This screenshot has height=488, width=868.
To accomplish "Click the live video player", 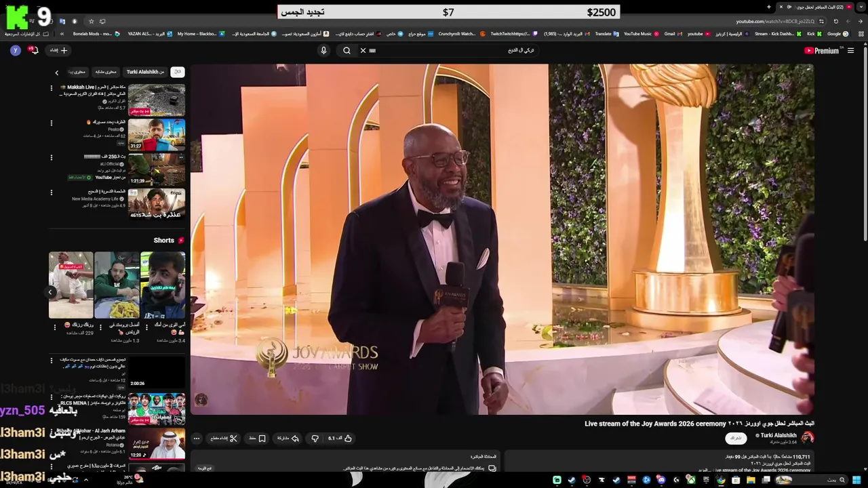I will (x=502, y=239).
